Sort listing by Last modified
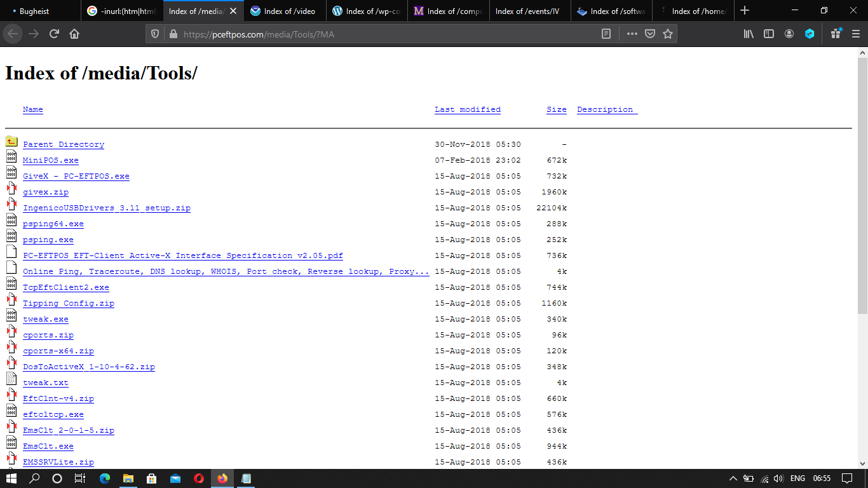The width and height of the screenshot is (868, 488). pyautogui.click(x=468, y=109)
